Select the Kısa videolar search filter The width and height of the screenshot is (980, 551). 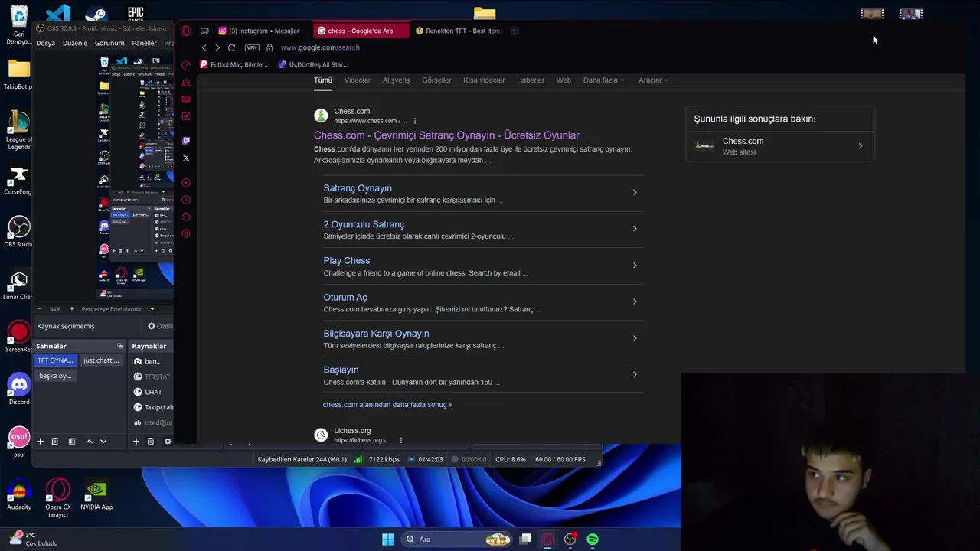pos(484,80)
